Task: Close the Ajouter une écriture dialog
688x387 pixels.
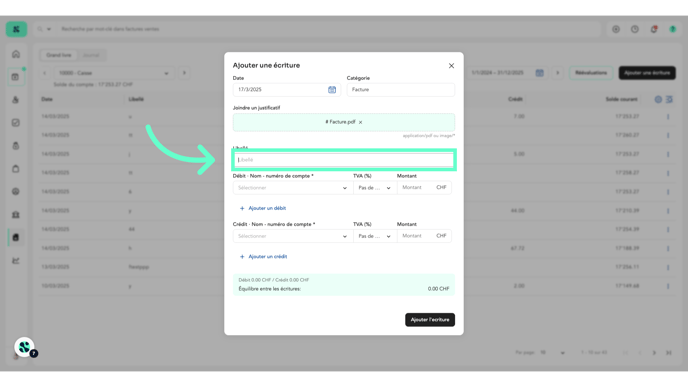Action: coord(451,66)
